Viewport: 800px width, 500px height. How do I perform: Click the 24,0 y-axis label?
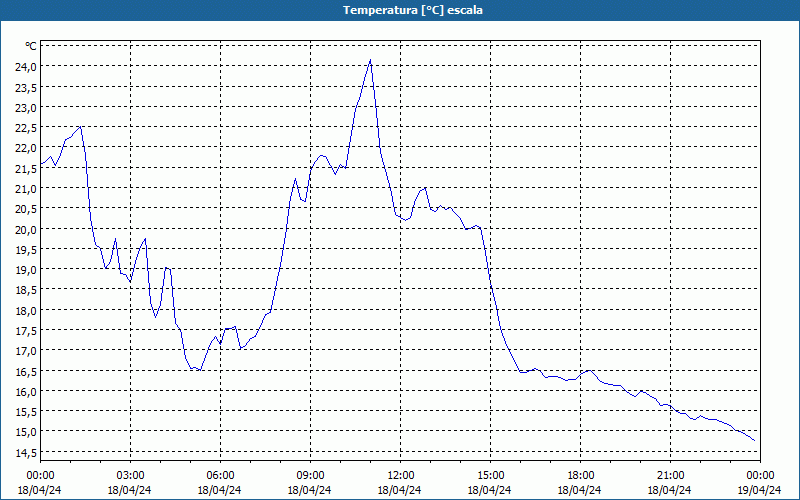27,66
